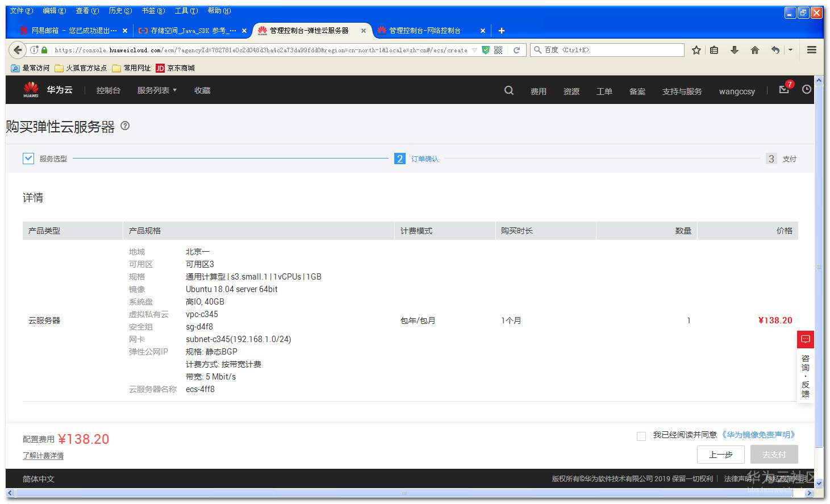The height and width of the screenshot is (504, 830).
Task: Click the checked 服务选型 step box
Action: (28, 159)
